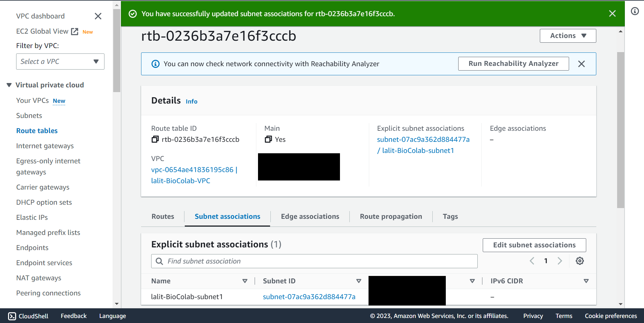644x323 pixels.
Task: Open Your VPCs in sidebar
Action: (x=32, y=100)
